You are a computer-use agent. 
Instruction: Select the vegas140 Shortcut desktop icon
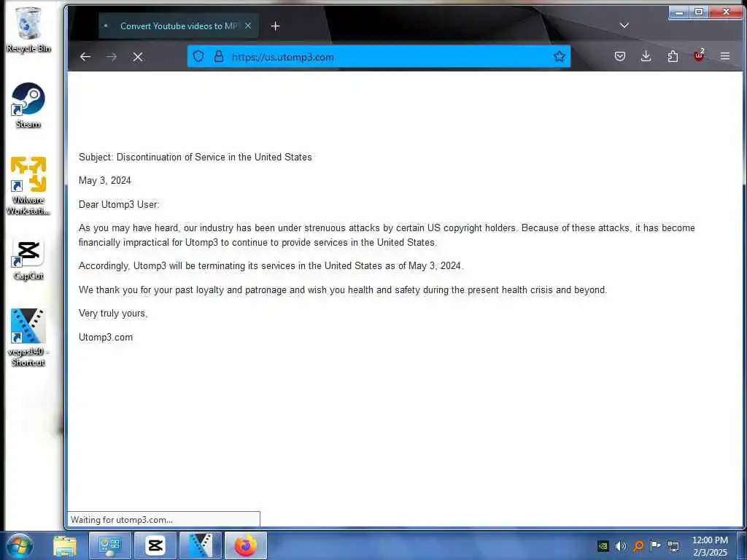[x=28, y=338]
